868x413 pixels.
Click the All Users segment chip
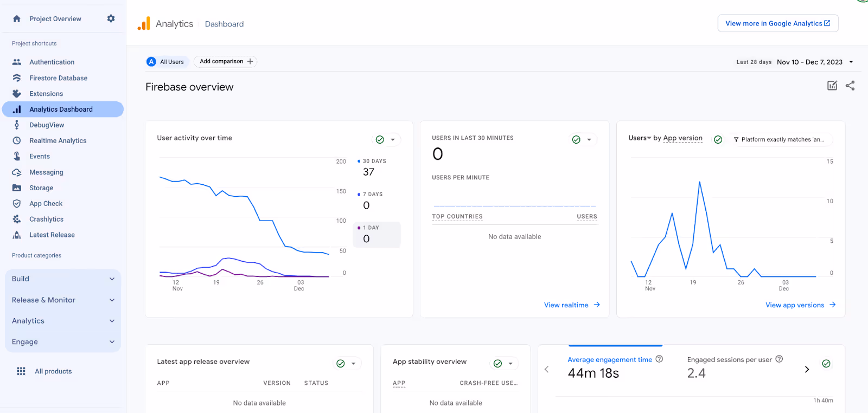point(167,62)
